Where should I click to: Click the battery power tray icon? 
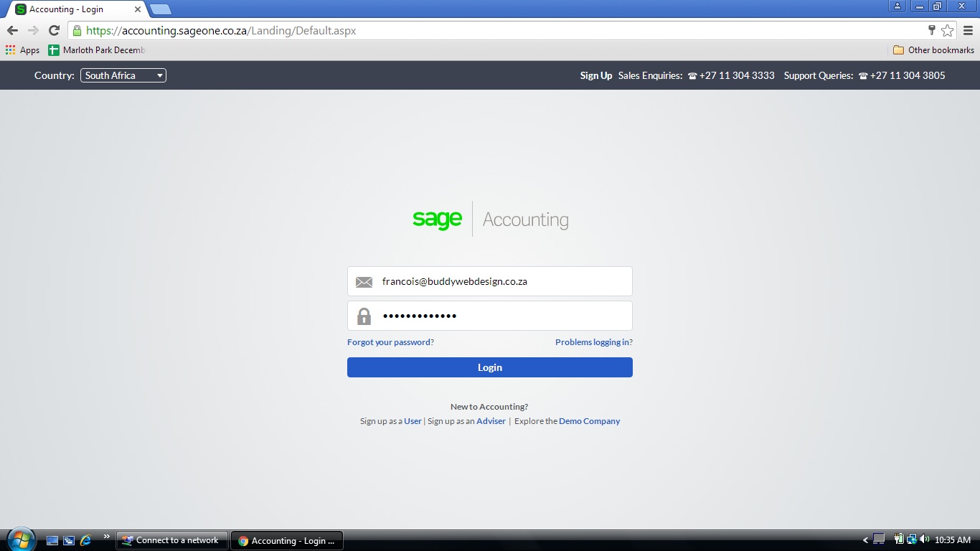(898, 539)
